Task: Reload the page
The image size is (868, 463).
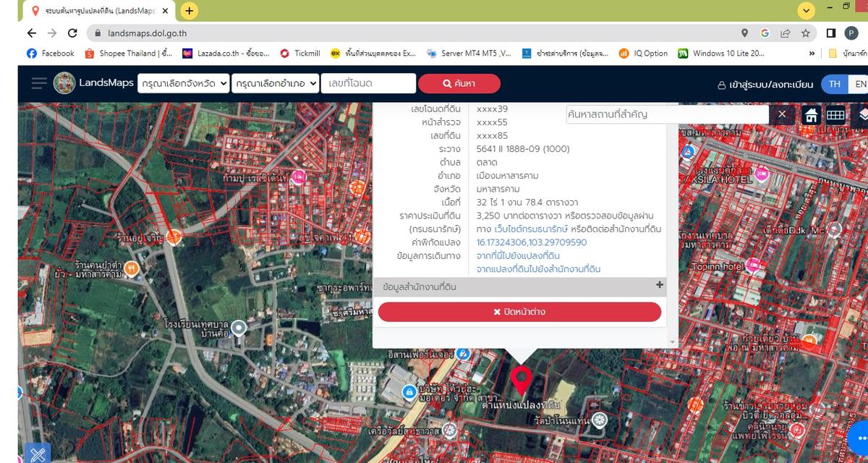Action: click(x=72, y=33)
